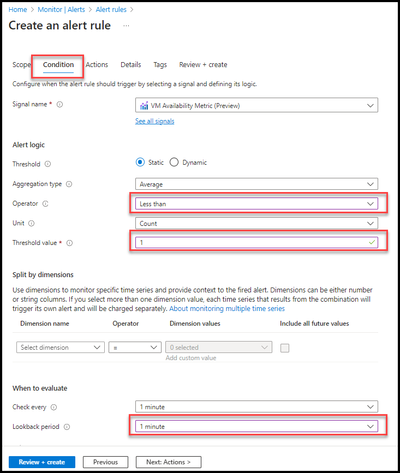The width and height of the screenshot is (400, 473).
Task: Click the Add custom value link
Action: pos(191,358)
